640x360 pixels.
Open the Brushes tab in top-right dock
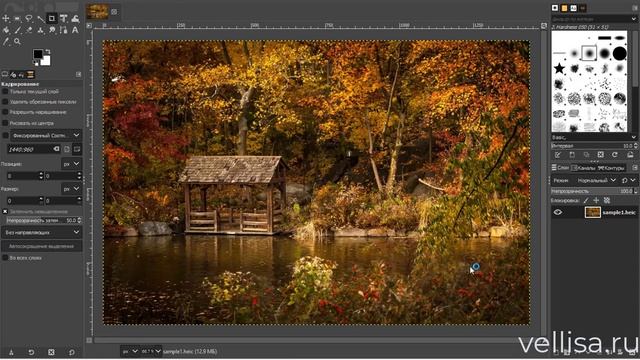555,8
